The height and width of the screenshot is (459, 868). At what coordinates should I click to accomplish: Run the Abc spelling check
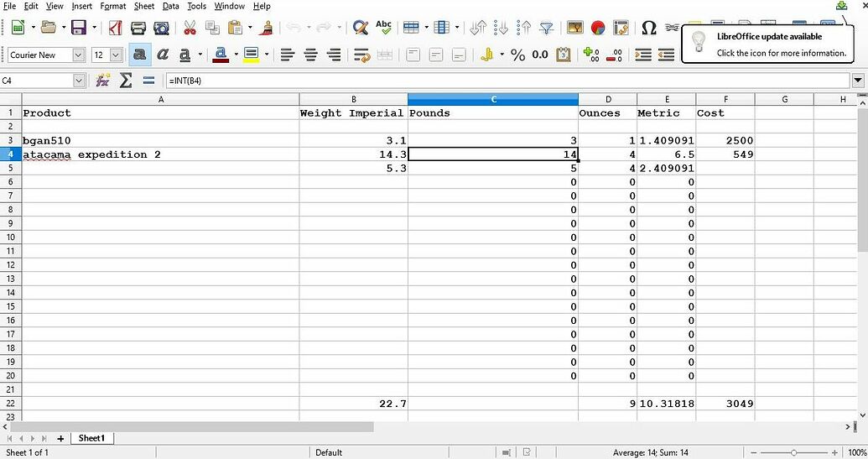[x=383, y=27]
